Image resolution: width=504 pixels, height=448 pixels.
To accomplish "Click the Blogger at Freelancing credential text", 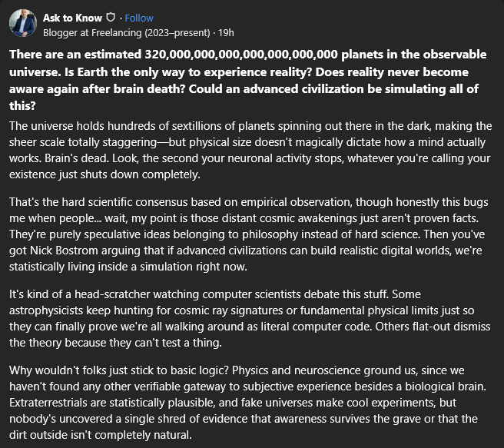I will tap(126, 33).
